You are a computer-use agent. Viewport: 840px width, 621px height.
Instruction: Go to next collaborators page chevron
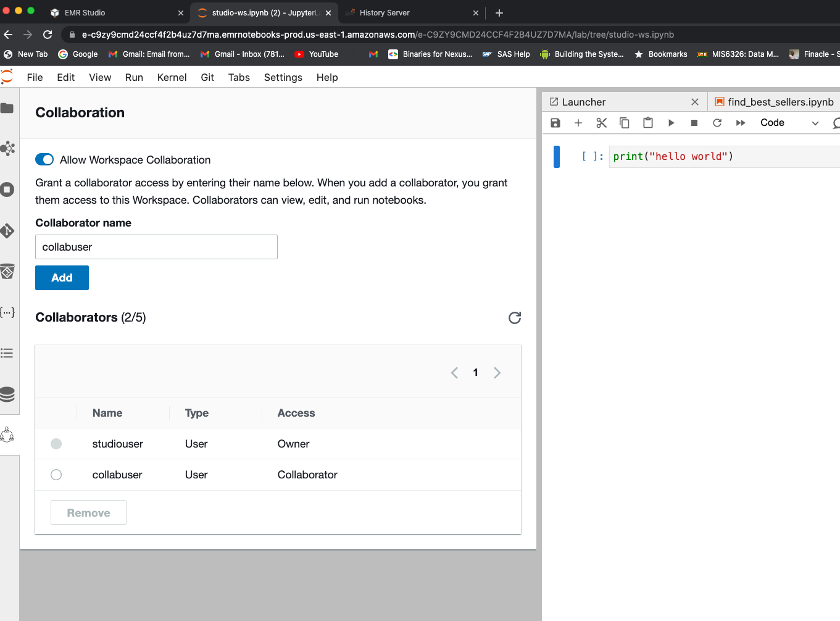click(497, 373)
